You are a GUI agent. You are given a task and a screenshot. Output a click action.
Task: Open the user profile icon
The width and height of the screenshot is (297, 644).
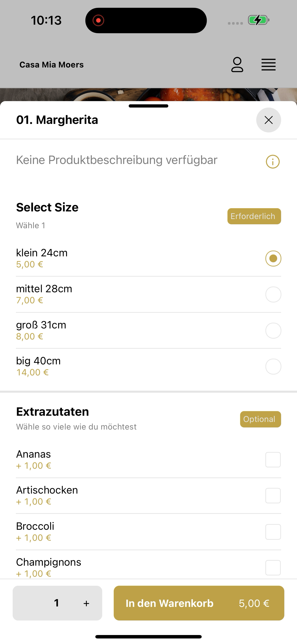(x=237, y=65)
